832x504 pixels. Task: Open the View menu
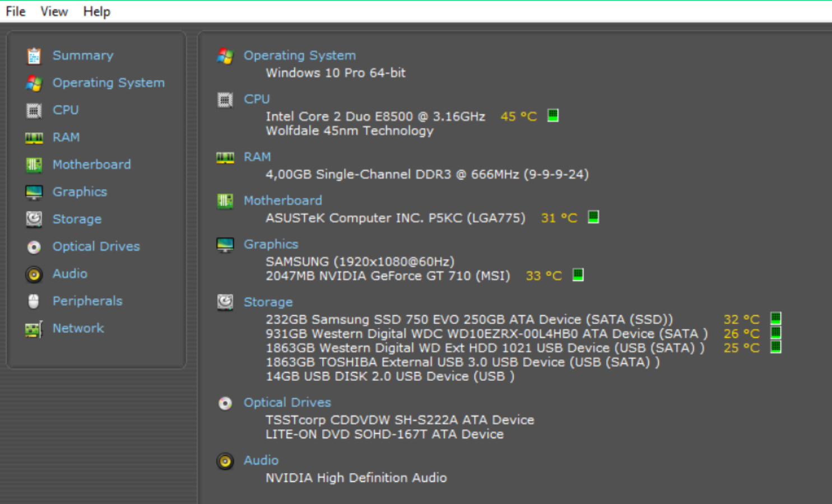(54, 11)
